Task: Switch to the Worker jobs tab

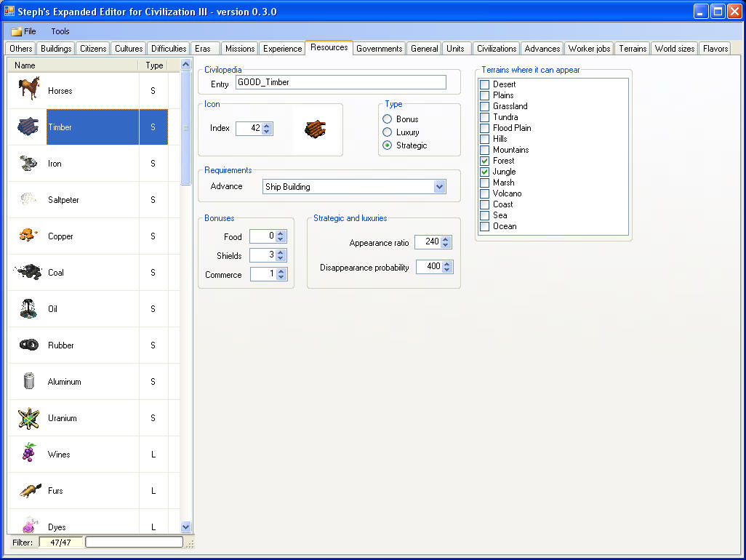Action: [589, 49]
